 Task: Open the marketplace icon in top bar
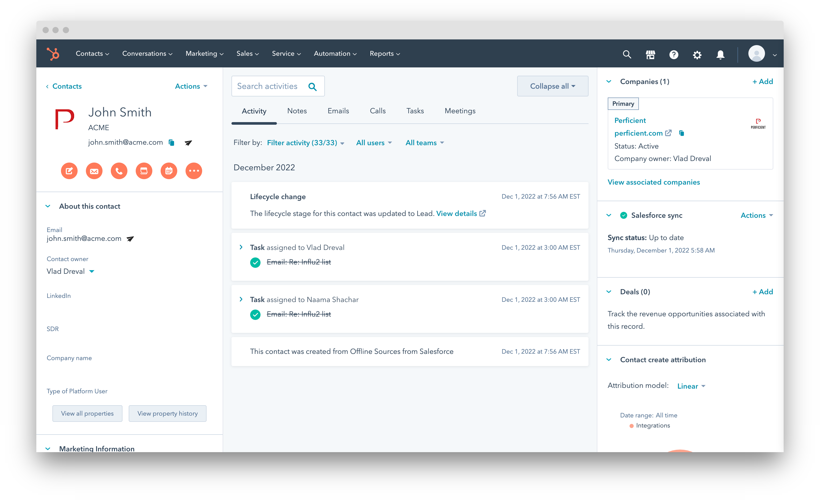tap(650, 54)
